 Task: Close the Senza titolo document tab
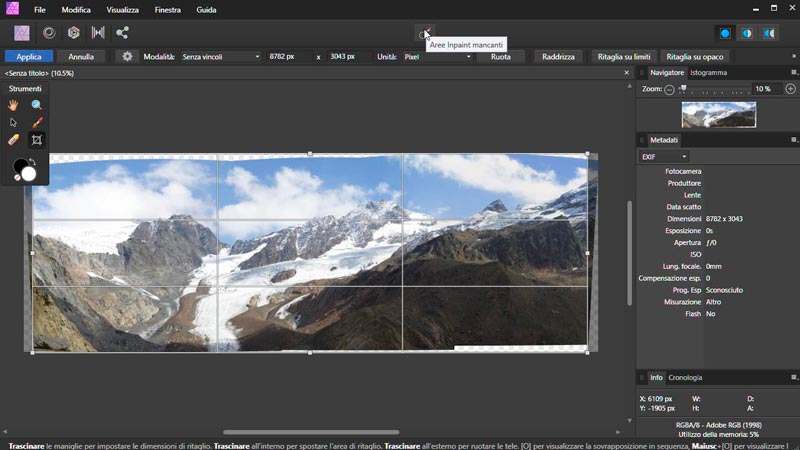point(627,73)
